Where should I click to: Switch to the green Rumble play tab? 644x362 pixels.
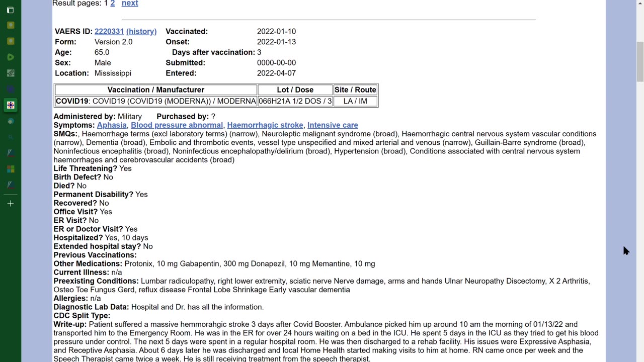point(10,57)
